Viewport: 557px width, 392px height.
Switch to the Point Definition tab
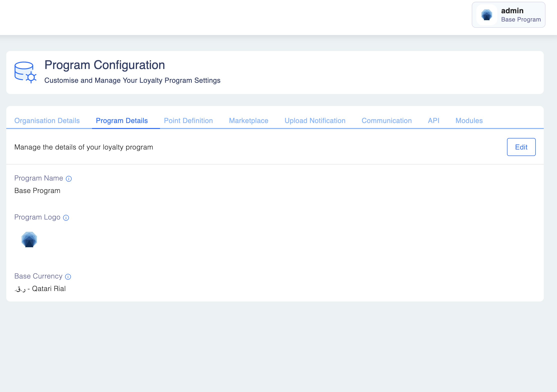[x=188, y=121]
